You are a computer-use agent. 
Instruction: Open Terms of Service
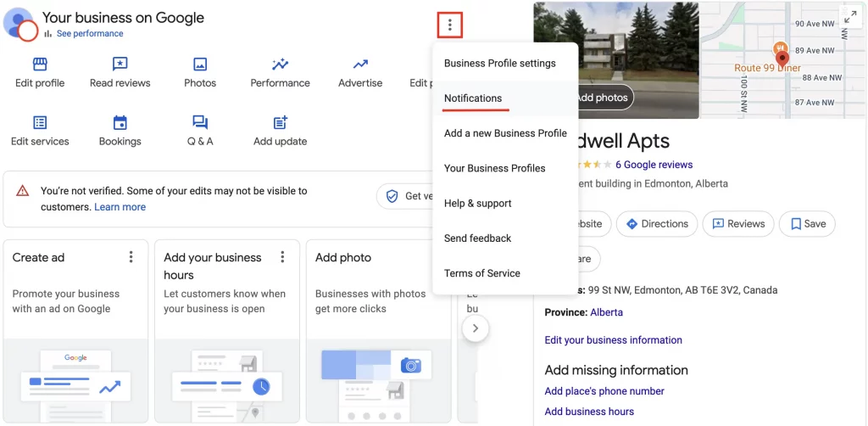point(505,273)
